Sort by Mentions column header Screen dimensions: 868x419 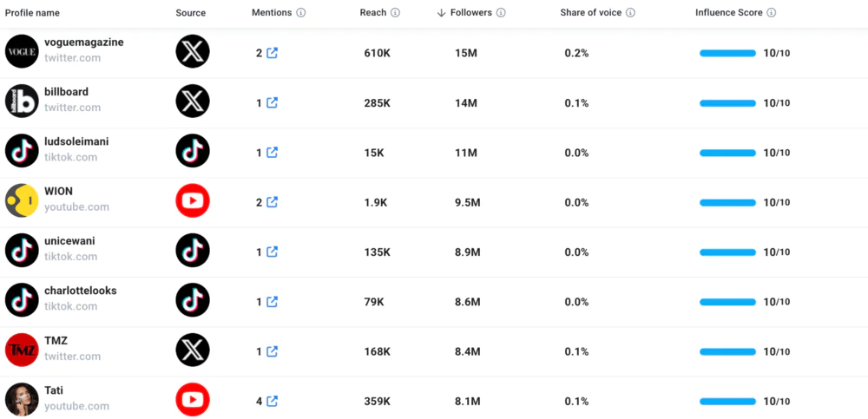point(272,13)
